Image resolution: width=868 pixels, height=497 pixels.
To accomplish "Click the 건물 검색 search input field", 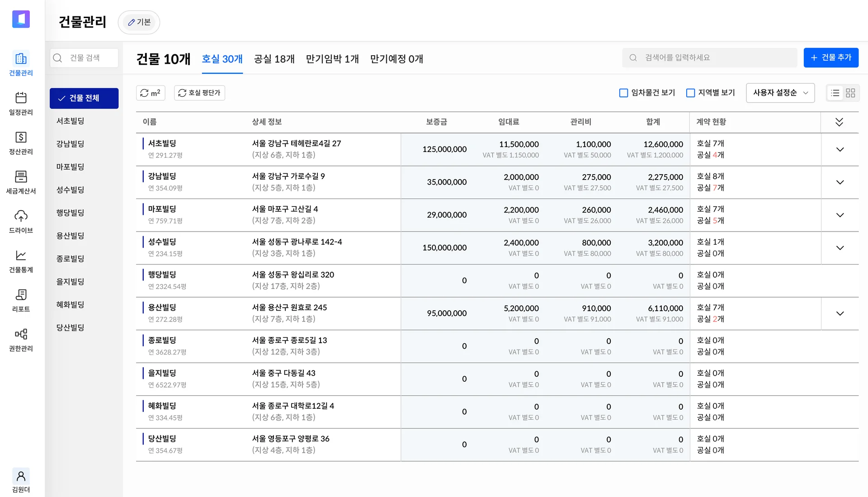I will pos(84,57).
